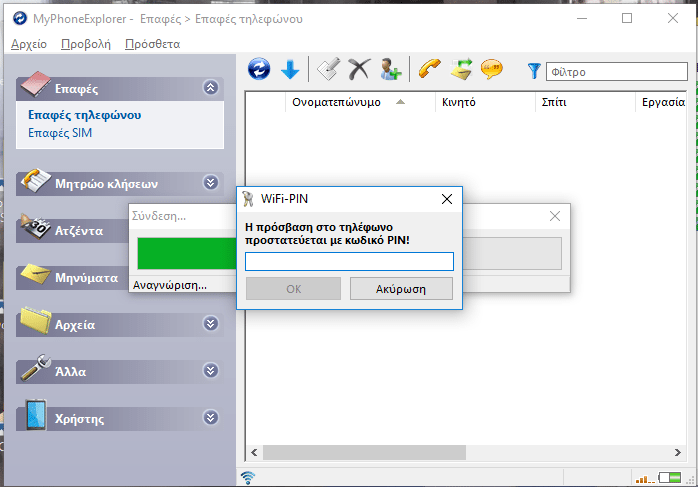Click the OK button in WiFi-PIN dialog
The width and height of the screenshot is (698, 487).
pyautogui.click(x=293, y=289)
